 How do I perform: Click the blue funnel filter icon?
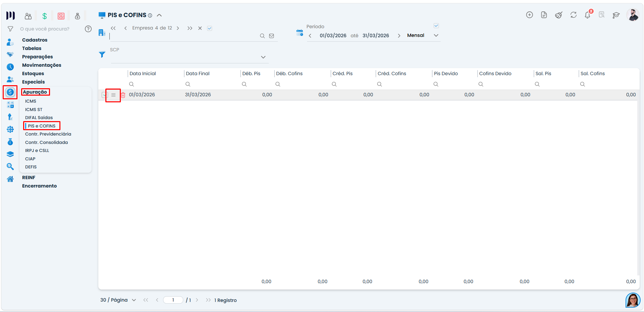[x=102, y=54]
